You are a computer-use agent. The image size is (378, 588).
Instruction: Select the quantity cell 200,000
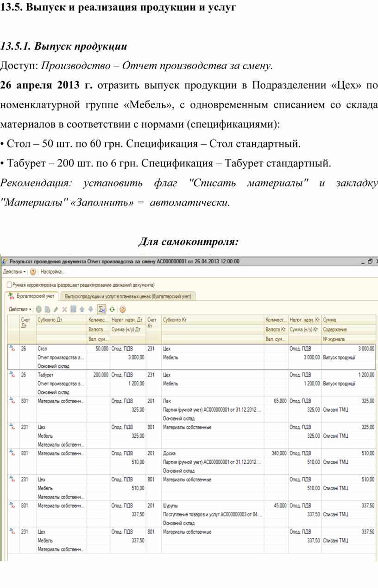98,374
